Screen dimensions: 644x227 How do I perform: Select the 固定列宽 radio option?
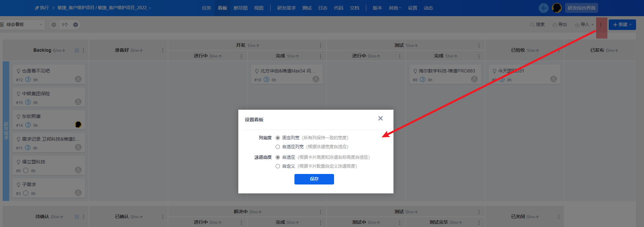point(278,138)
